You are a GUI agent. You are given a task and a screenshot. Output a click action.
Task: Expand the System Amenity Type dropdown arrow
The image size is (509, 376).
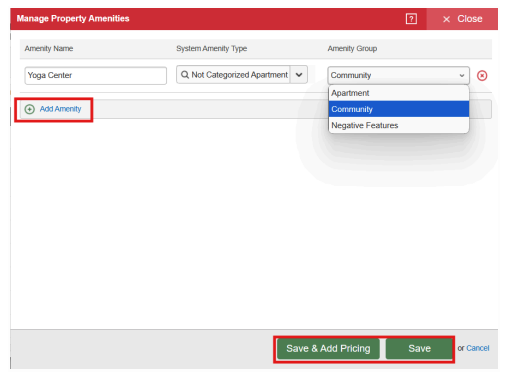[x=299, y=75]
